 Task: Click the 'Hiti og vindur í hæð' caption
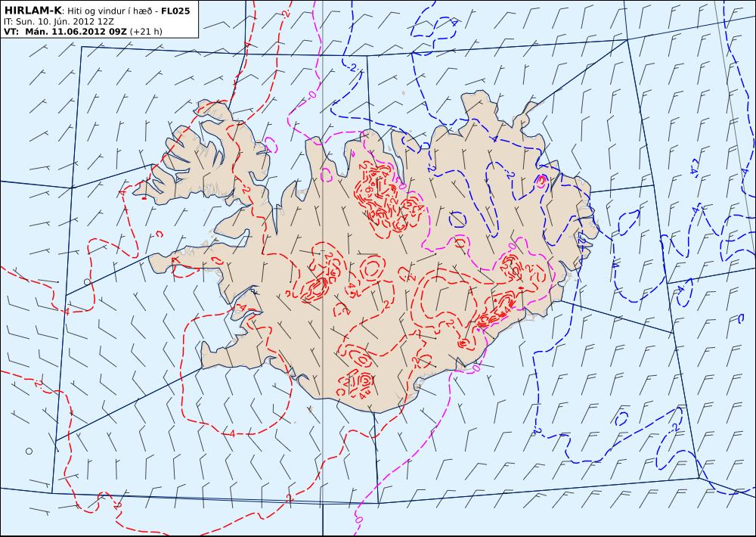coord(110,11)
